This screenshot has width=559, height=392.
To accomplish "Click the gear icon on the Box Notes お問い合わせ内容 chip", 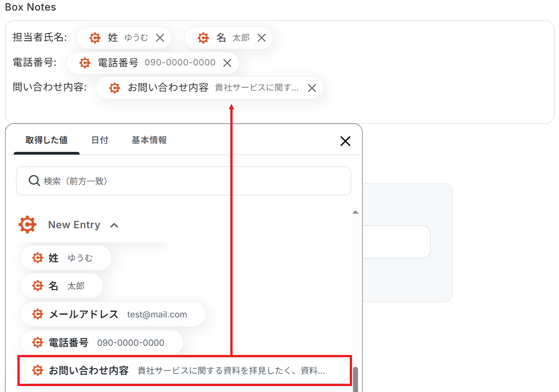I will [x=114, y=88].
